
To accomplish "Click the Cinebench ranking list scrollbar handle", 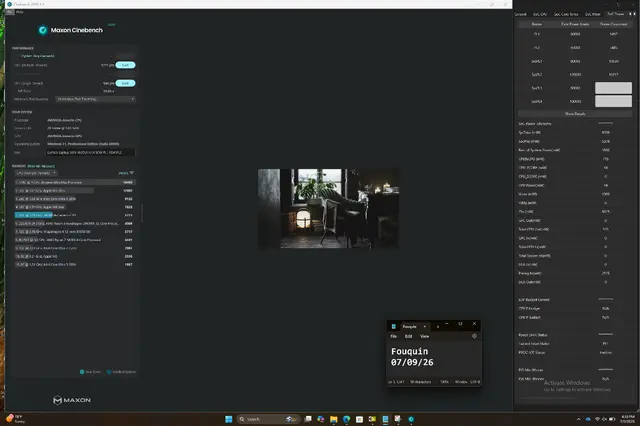I will pyautogui.click(x=142, y=213).
